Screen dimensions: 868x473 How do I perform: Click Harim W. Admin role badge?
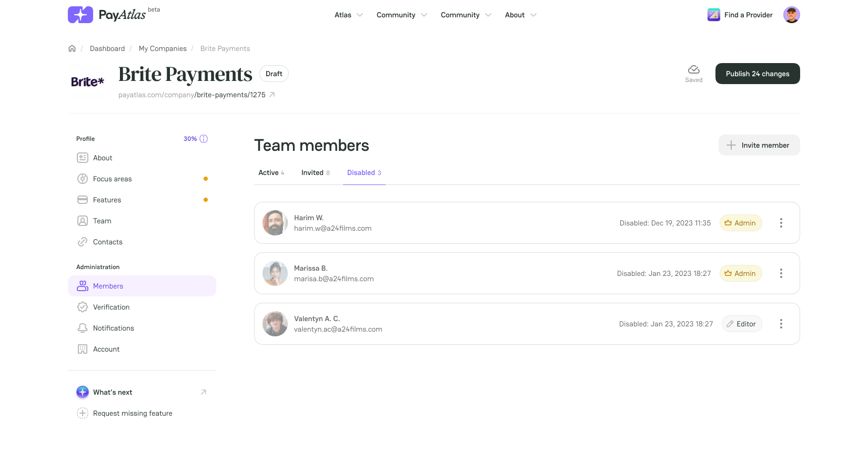coord(741,223)
